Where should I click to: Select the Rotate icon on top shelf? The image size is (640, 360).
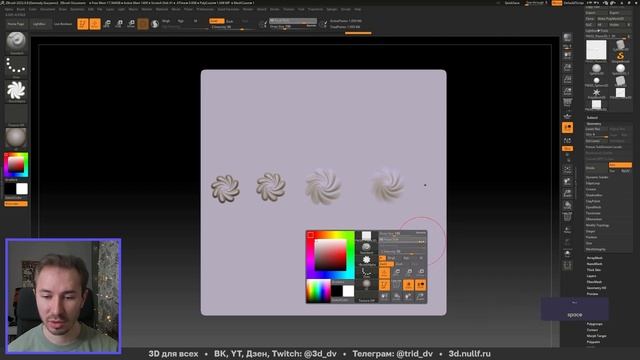(131, 24)
